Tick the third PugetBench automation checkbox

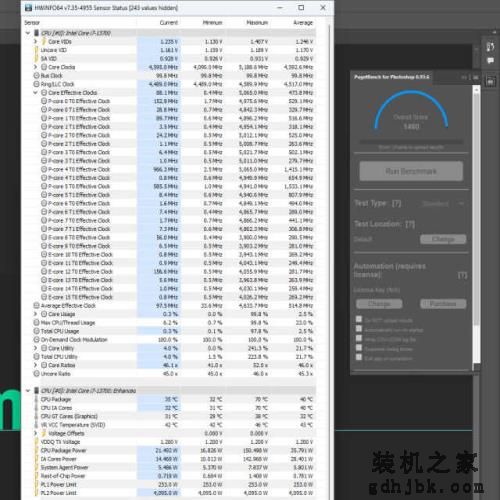click(x=359, y=338)
